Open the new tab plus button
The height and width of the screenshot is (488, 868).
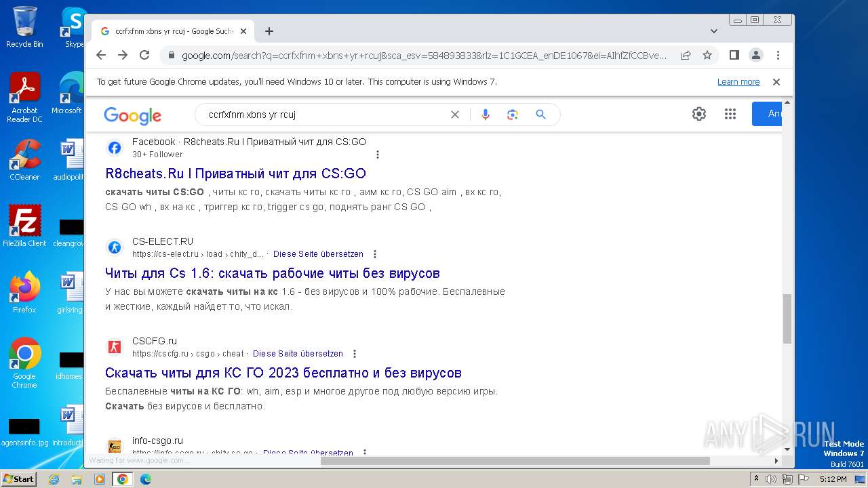pyautogui.click(x=269, y=31)
